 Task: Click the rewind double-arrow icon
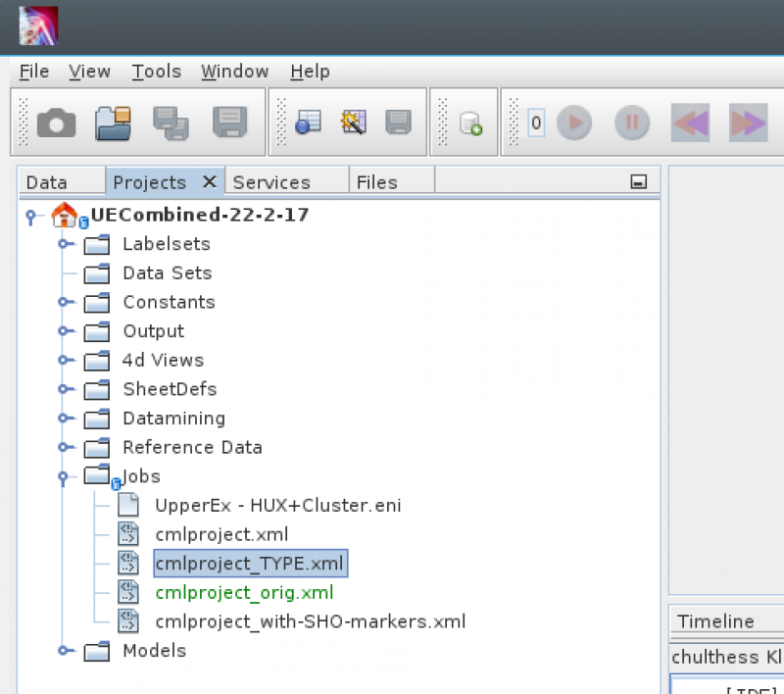click(689, 124)
